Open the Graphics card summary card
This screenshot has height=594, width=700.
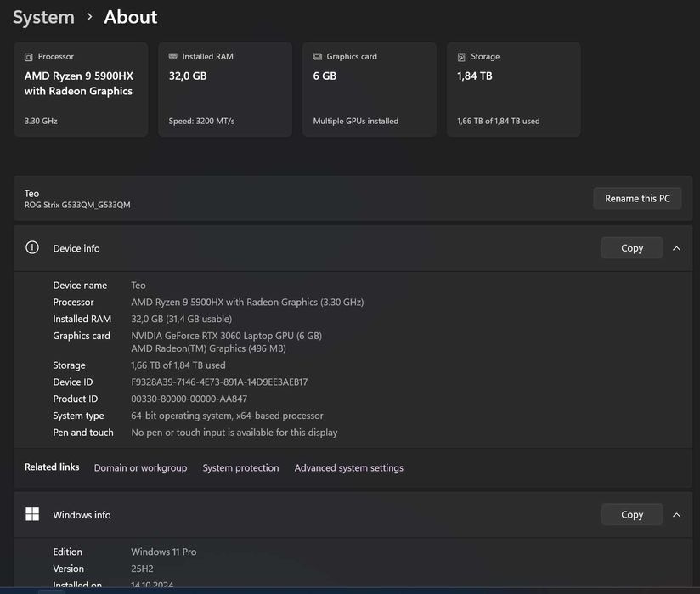click(x=370, y=89)
